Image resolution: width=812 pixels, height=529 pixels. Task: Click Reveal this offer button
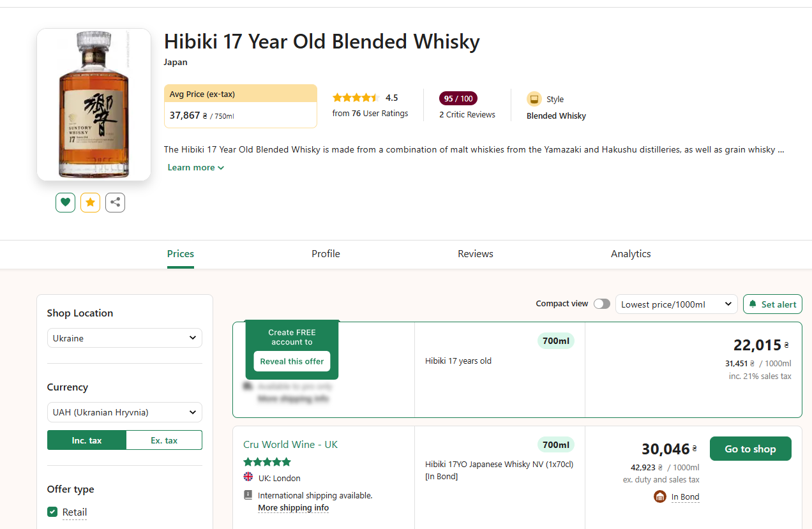coord(292,361)
